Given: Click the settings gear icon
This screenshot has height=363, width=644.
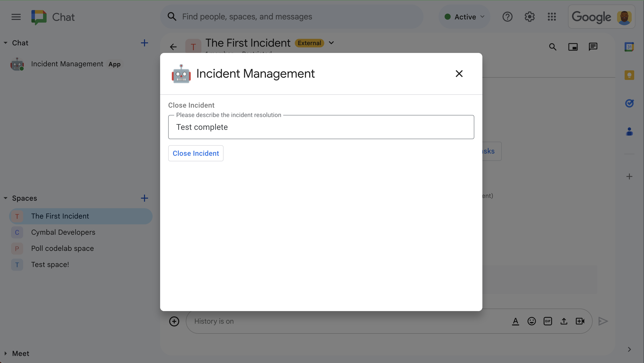Looking at the screenshot, I should pos(529,16).
